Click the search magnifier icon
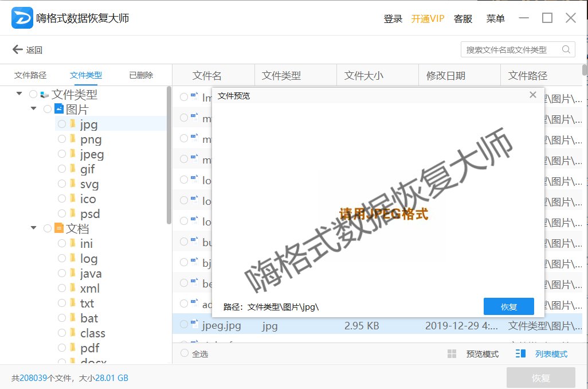 click(566, 49)
